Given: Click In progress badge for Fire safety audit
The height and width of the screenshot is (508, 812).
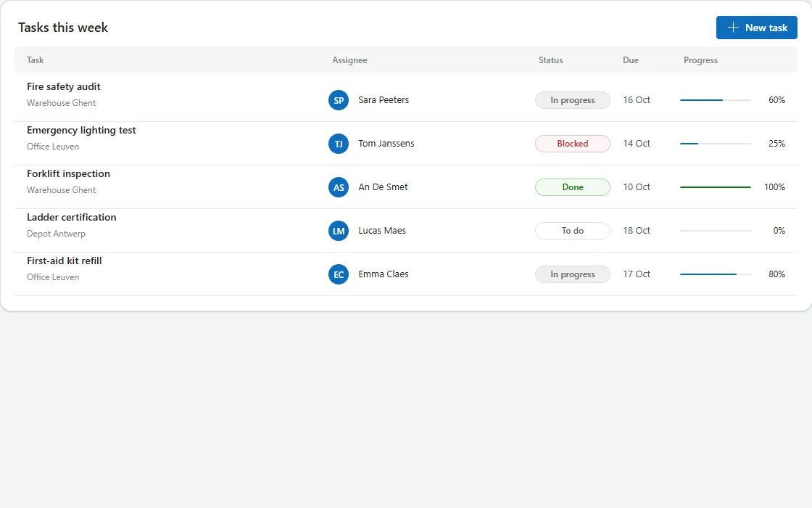Looking at the screenshot, I should point(573,100).
